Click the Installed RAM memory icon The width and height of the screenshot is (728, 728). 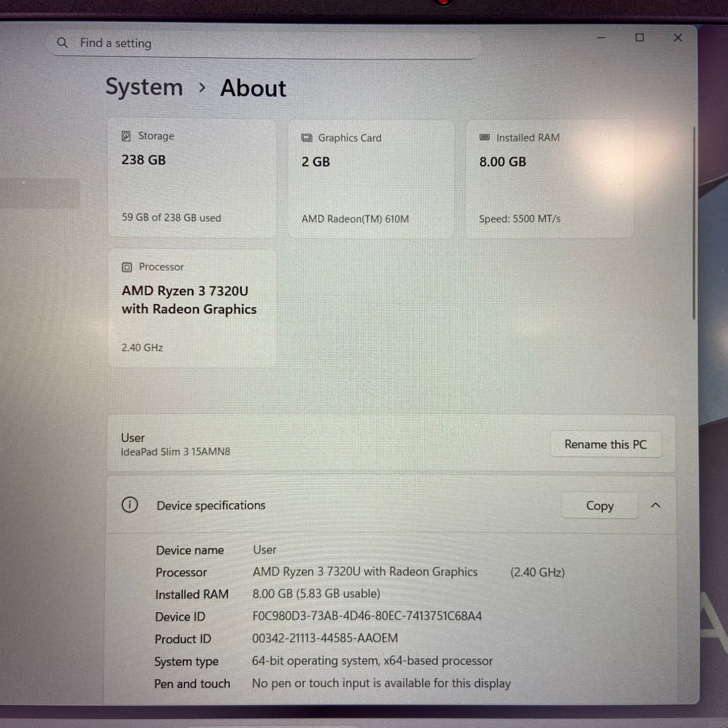click(x=485, y=138)
